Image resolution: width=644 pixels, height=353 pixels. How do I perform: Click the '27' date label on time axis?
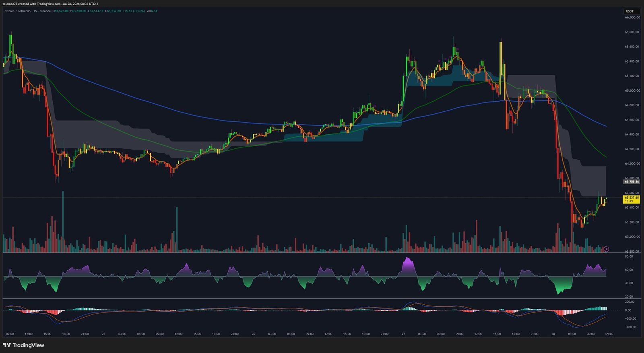point(403,334)
